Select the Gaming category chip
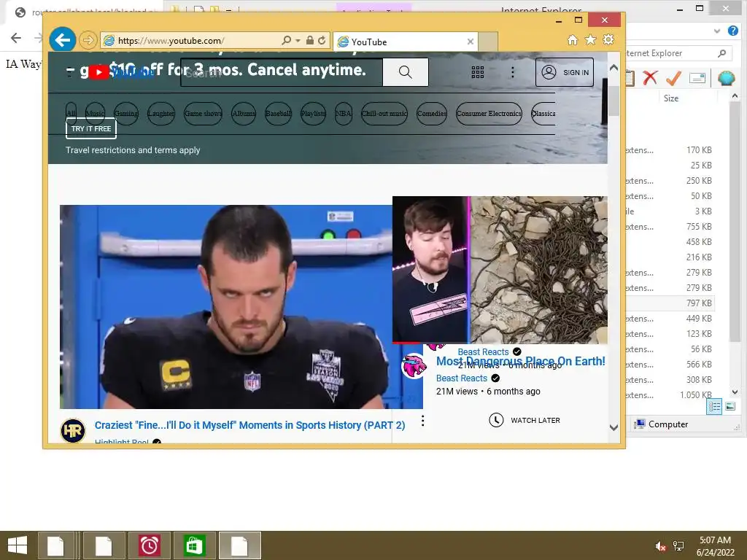 tap(125, 113)
